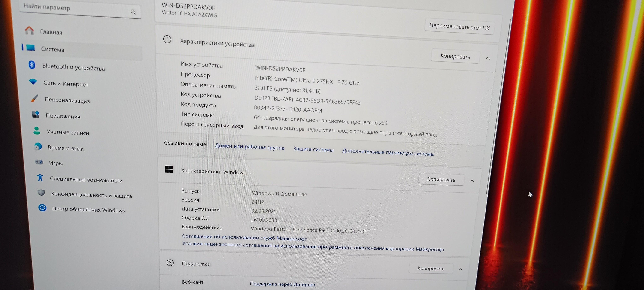Click the Bluetooth icon in the sidebar

coord(32,65)
